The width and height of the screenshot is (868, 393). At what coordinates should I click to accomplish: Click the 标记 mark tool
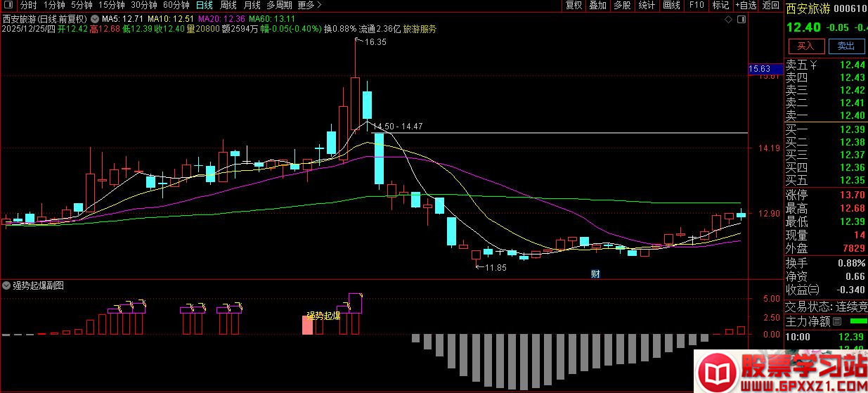(x=720, y=6)
